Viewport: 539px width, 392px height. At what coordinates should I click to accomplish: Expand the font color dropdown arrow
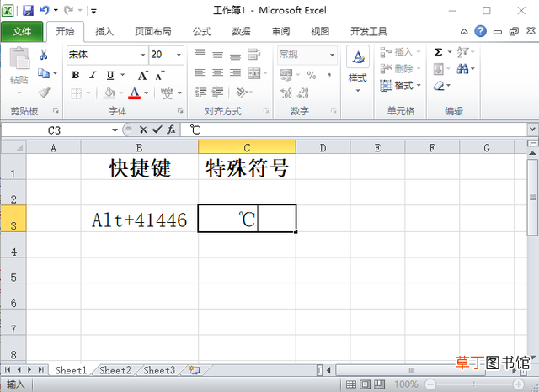(x=146, y=93)
